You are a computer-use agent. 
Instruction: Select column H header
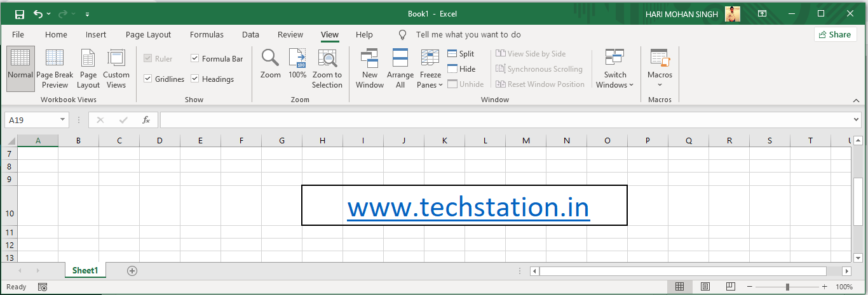coord(323,141)
